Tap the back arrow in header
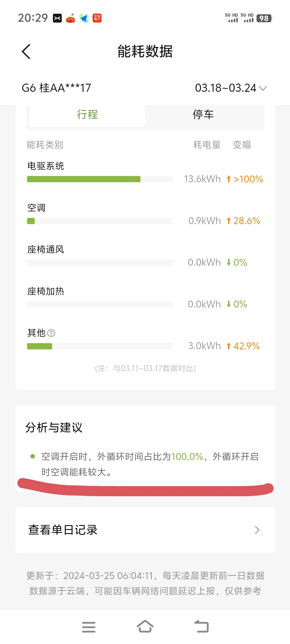This screenshot has width=290, height=644. tap(26, 52)
